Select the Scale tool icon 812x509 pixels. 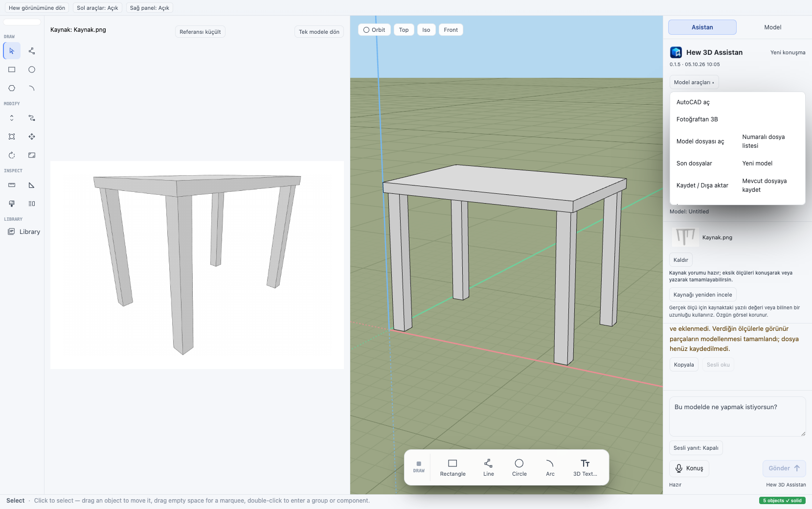32,155
